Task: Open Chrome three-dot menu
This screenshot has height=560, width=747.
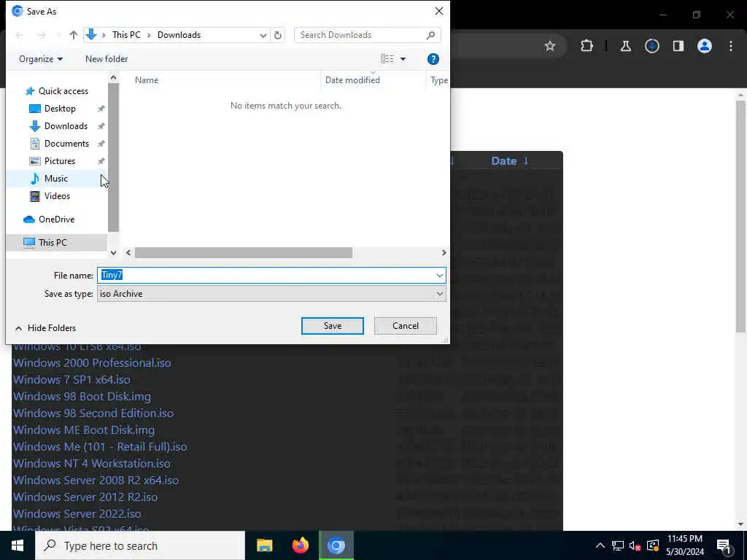Action: [731, 46]
